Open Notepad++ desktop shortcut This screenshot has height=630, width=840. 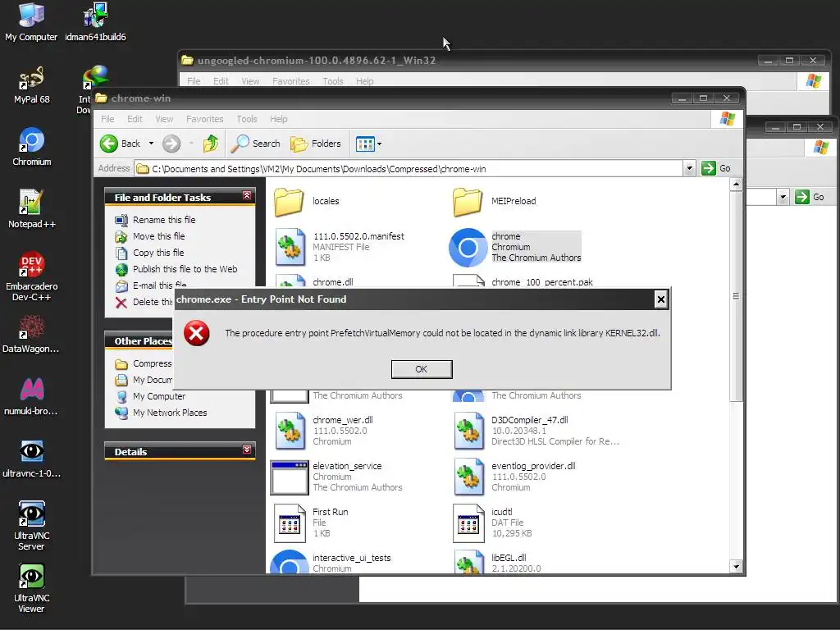point(32,209)
